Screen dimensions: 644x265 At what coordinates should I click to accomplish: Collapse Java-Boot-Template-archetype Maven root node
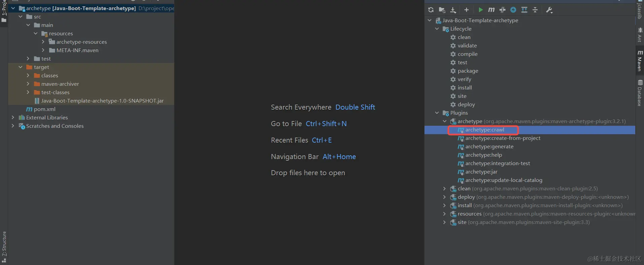point(430,21)
